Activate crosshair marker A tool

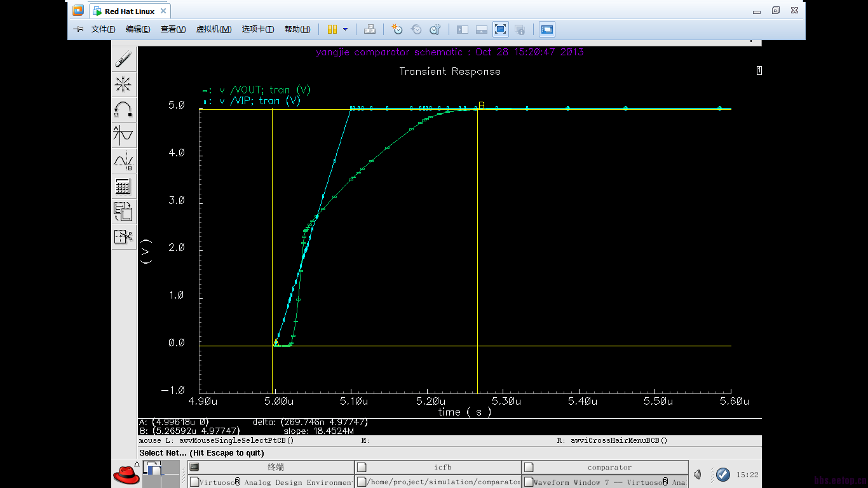click(123, 135)
